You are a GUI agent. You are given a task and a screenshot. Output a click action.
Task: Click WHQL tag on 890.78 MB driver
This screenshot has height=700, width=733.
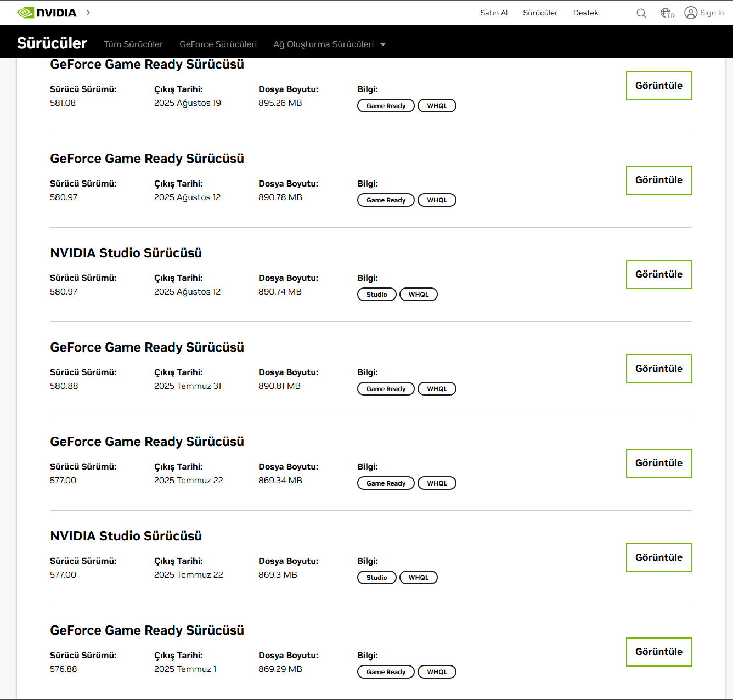[x=437, y=200]
